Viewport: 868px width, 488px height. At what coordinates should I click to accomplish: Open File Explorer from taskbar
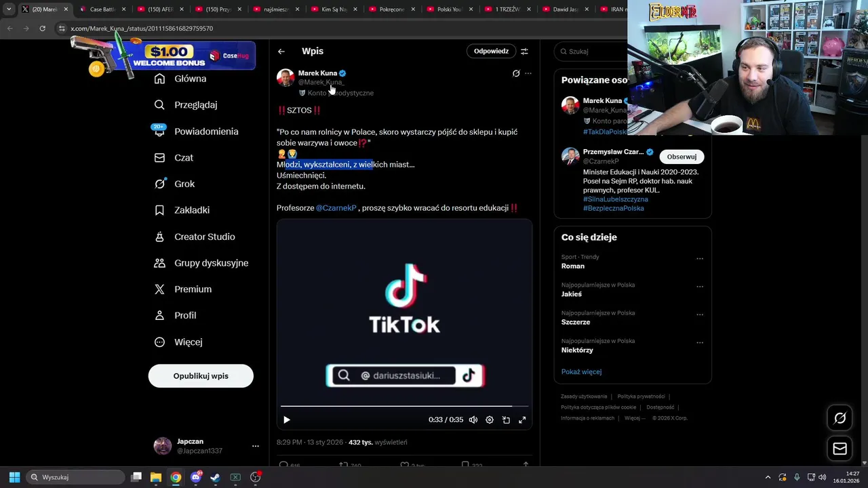pyautogui.click(x=156, y=477)
